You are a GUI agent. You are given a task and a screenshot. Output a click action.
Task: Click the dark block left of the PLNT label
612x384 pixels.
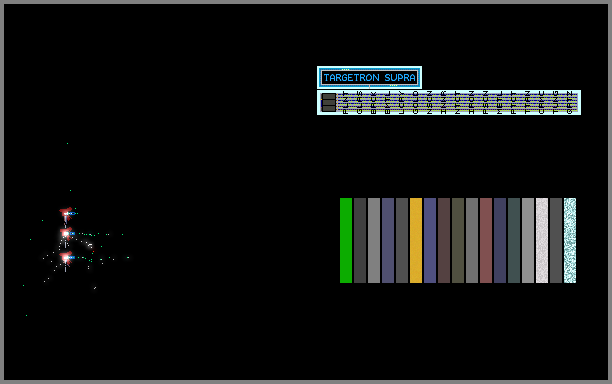pos(329,103)
